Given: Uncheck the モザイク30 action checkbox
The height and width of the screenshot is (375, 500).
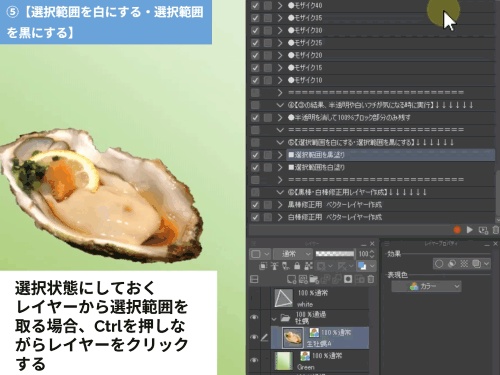Looking at the screenshot, I should 255,30.
